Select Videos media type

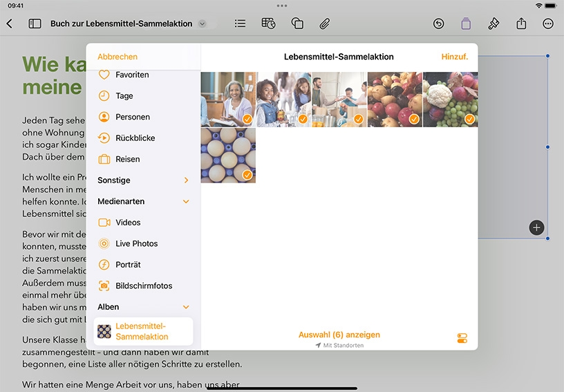[143, 223]
